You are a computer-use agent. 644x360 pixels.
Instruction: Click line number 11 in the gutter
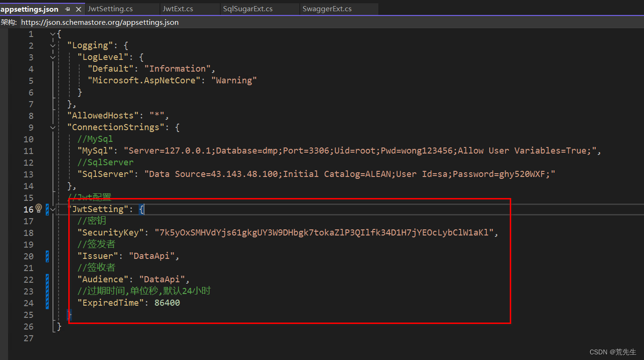pyautogui.click(x=29, y=151)
